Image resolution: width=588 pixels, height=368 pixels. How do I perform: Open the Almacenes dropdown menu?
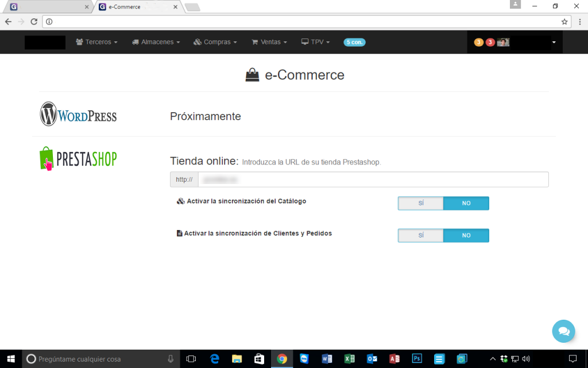pyautogui.click(x=156, y=42)
